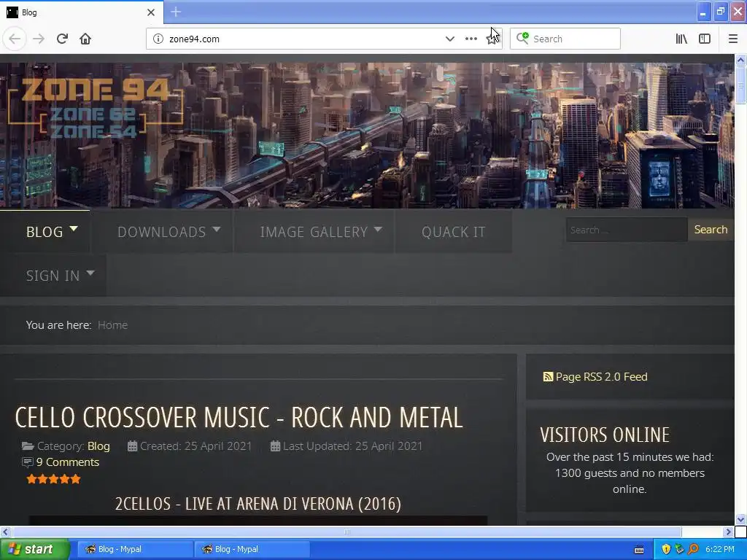747x560 pixels.
Task: Click the Last Updated: 25 April 2021 text
Action: (x=352, y=446)
